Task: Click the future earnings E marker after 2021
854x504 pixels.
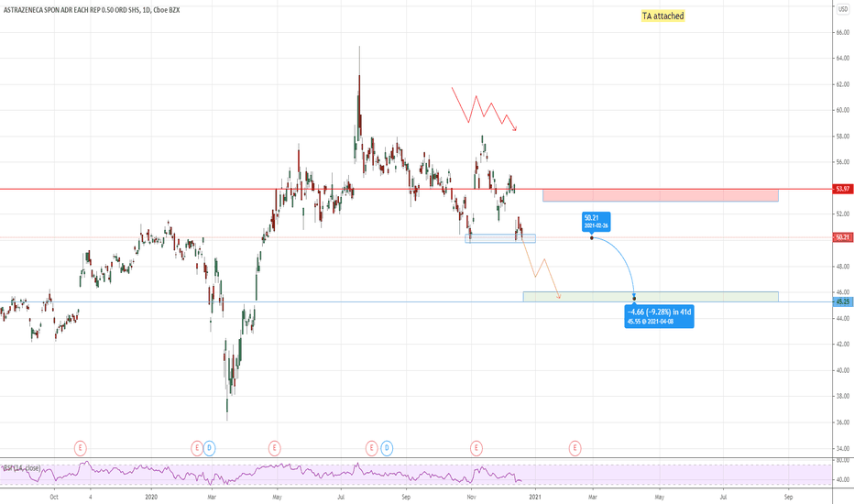Action: (x=575, y=448)
